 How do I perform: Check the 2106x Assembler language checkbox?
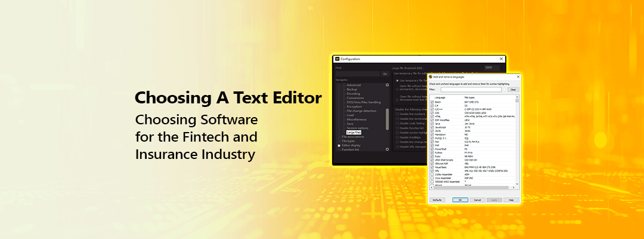tap(432, 174)
